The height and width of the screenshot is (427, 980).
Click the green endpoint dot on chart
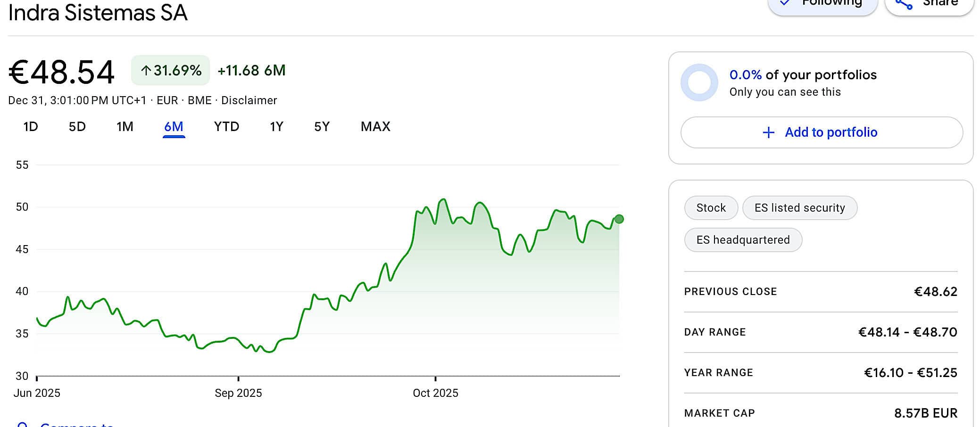(x=619, y=219)
